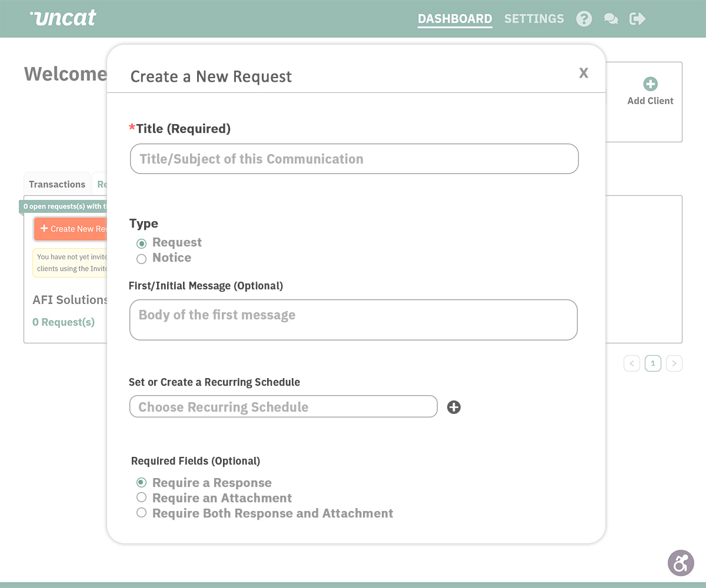Close the Create a New Request dialog
Image resolution: width=706 pixels, height=588 pixels.
(584, 72)
